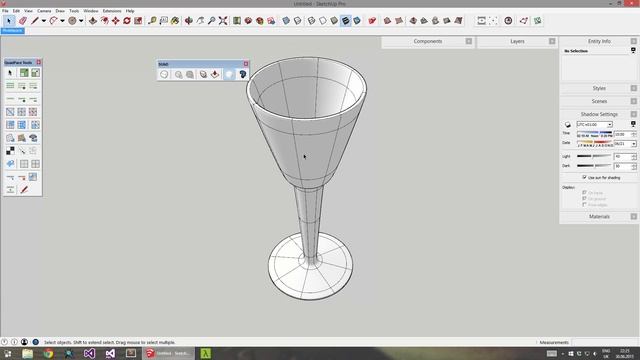Click the Zoom Extents tool
Viewport: 640px width, 360px height.
pyautogui.click(x=223, y=20)
